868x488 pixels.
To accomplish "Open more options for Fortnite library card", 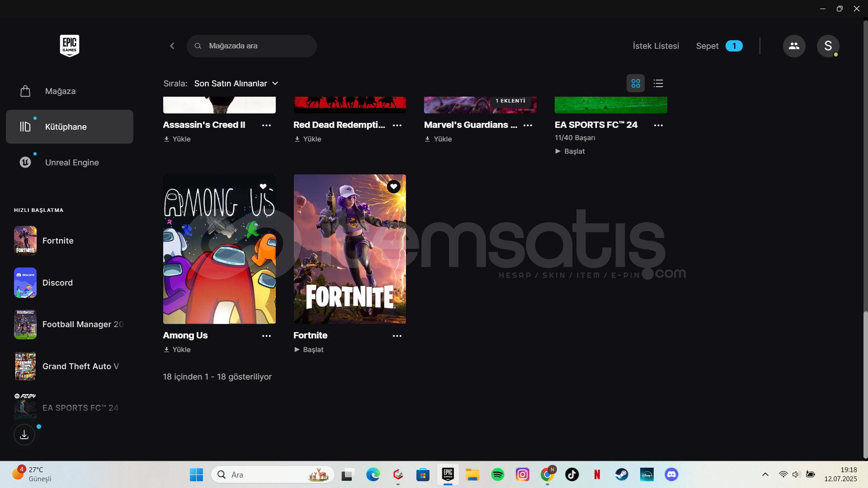I will (x=397, y=336).
